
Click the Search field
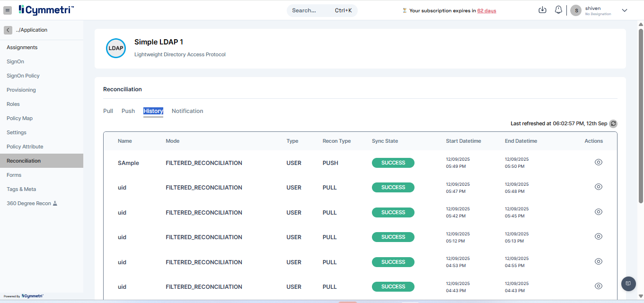(x=322, y=10)
